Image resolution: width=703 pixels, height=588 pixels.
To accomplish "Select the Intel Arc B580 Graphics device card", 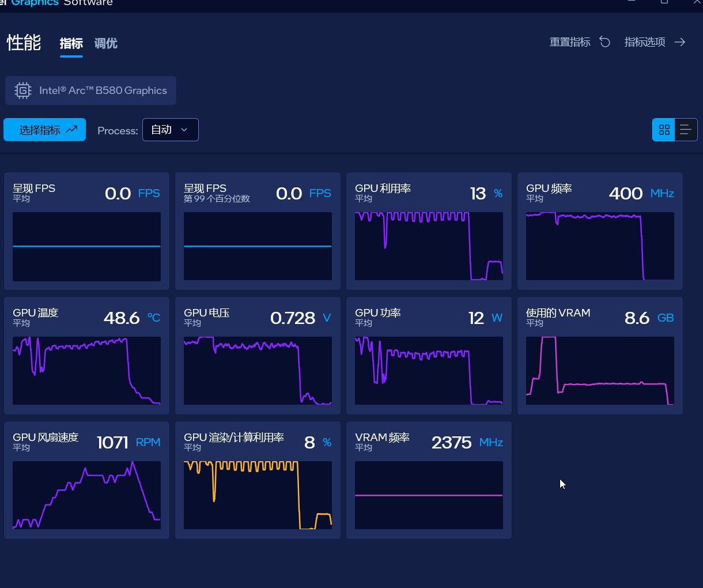I will [x=90, y=91].
